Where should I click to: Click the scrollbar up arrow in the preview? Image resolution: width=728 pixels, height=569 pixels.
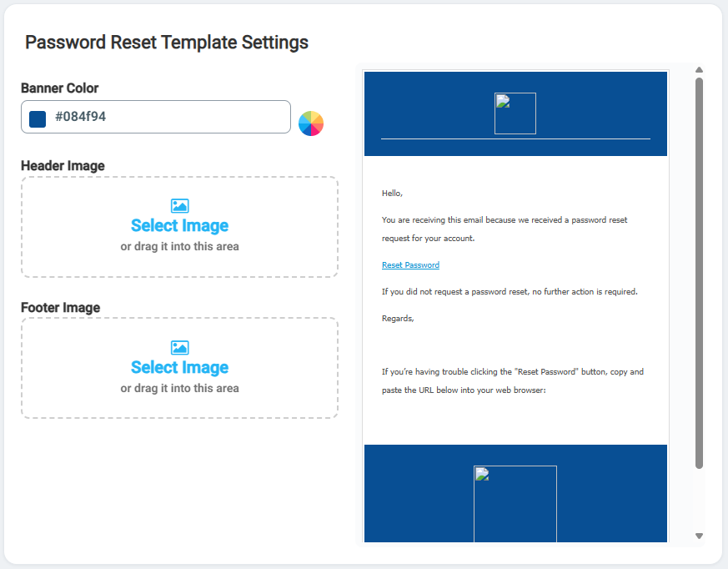699,70
